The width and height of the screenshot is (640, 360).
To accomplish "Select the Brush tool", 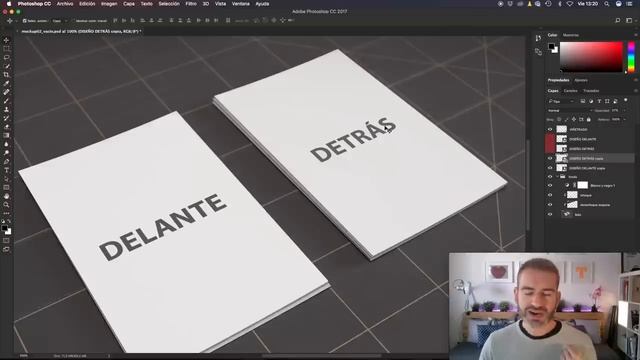I will click(6, 101).
